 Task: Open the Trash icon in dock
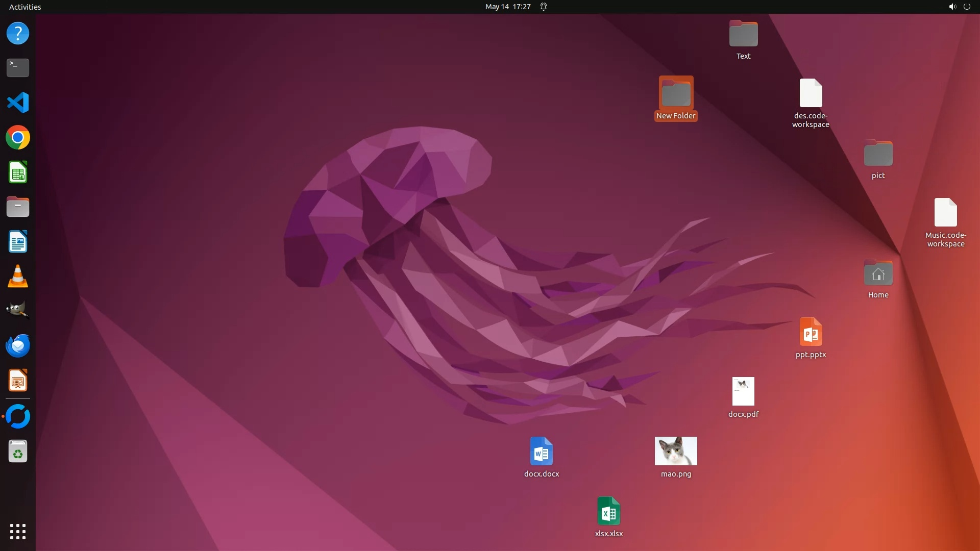[18, 452]
